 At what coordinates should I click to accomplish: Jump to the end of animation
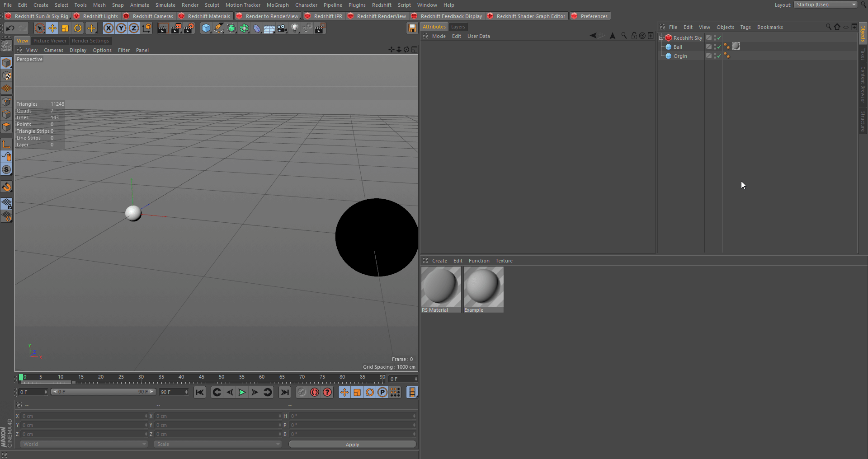[285, 392]
